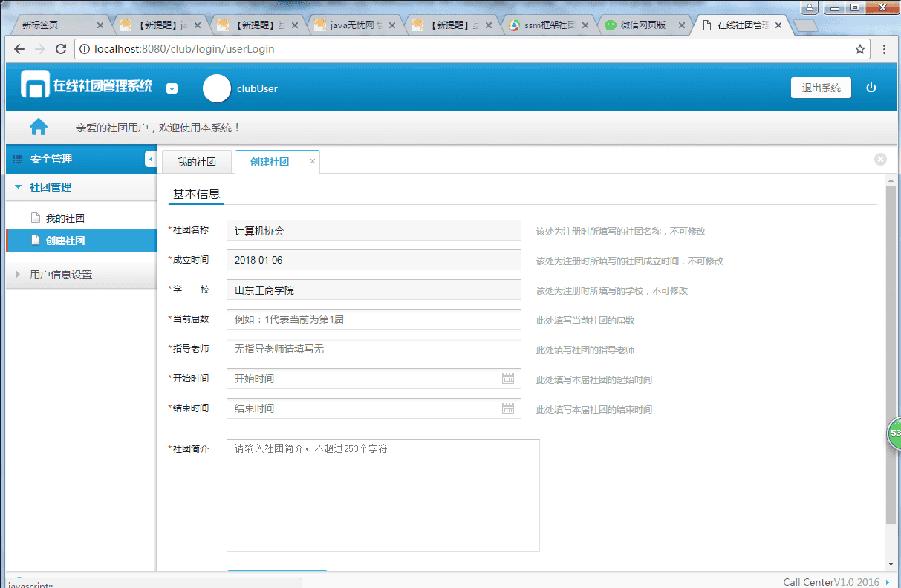
Task: Click the 退出系统 button
Action: click(821, 88)
